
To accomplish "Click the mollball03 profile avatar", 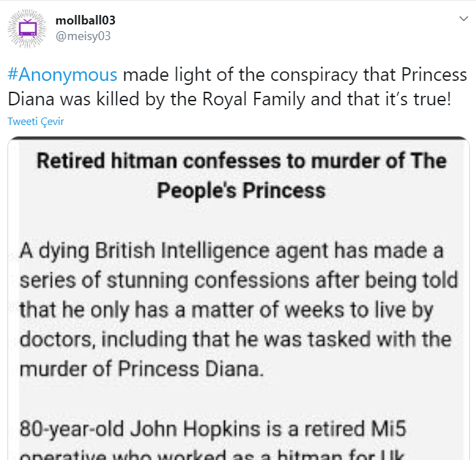I will point(28,29).
